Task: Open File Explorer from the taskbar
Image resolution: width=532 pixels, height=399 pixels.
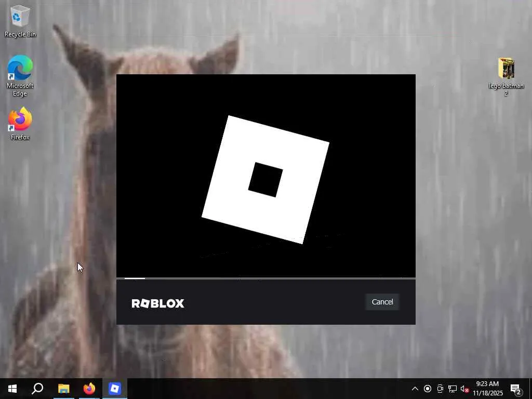Action: coord(63,389)
